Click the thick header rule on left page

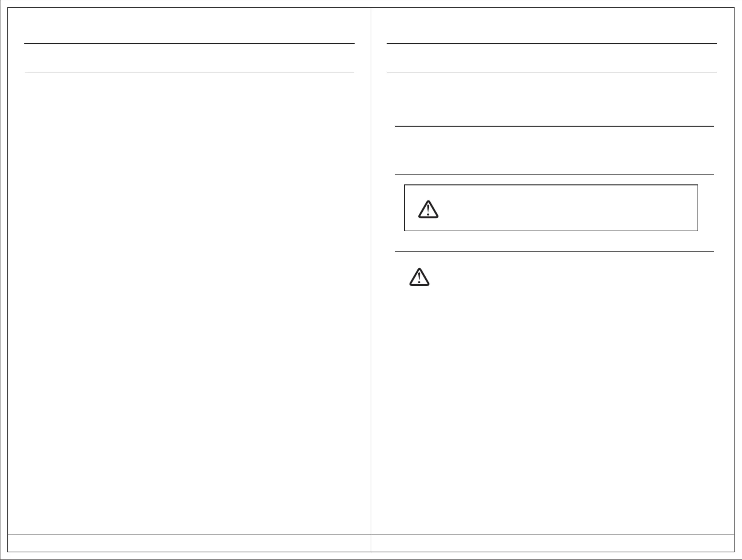189,44
